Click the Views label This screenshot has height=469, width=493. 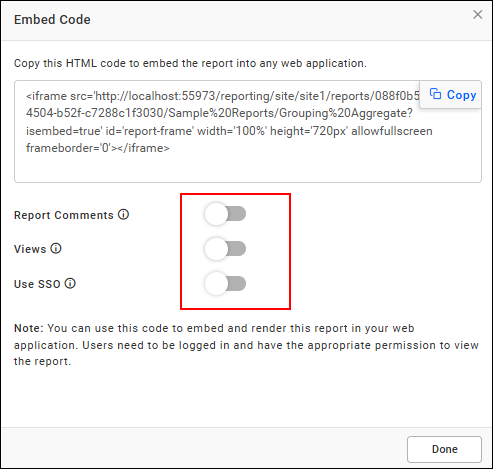coord(30,249)
